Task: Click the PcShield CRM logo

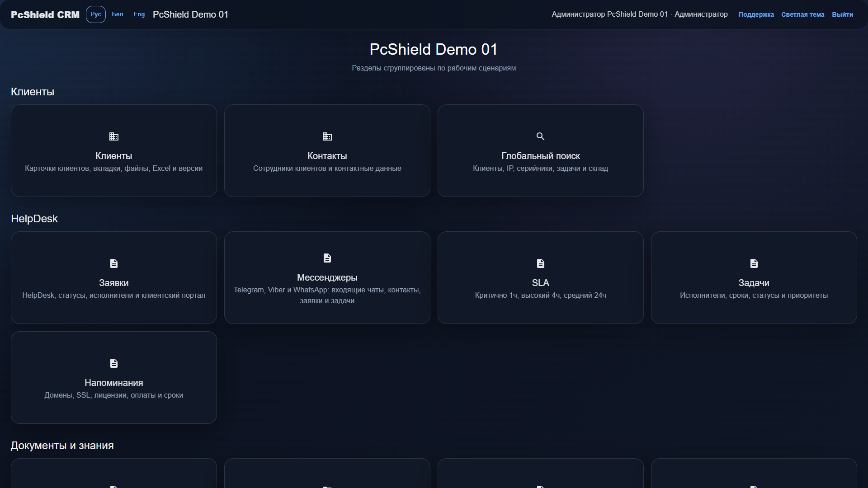Action: (45, 14)
